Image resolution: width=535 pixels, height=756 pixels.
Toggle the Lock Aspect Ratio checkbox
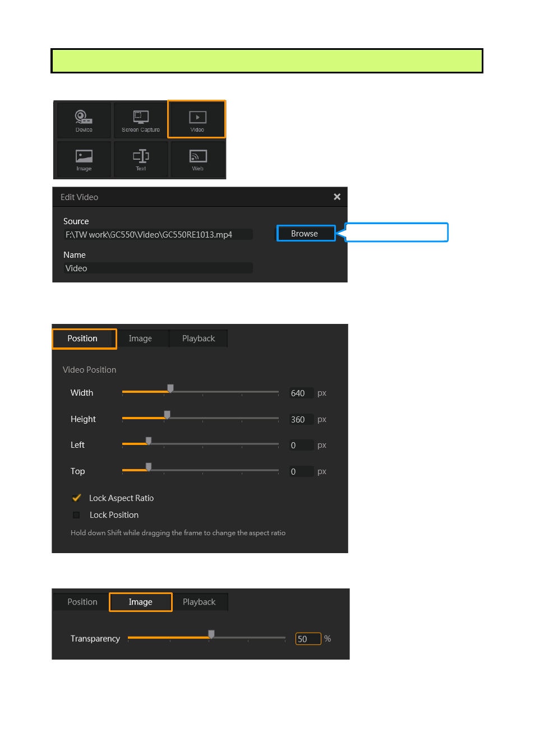tap(77, 498)
